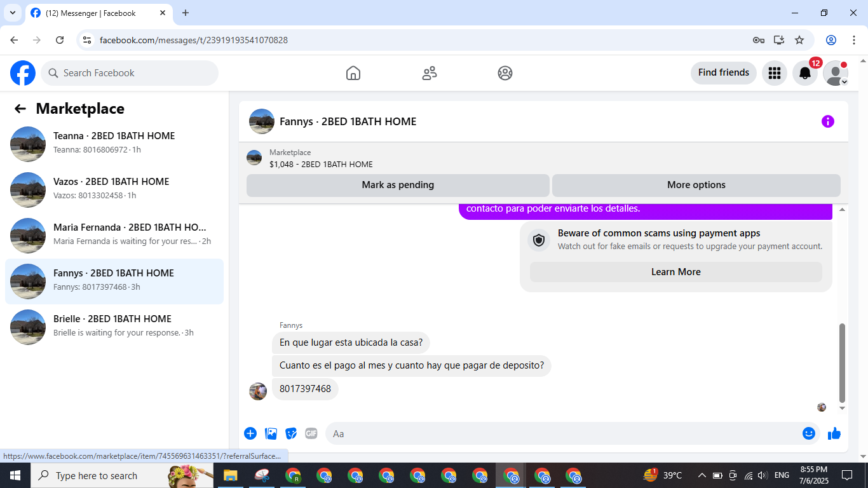
Task: Go to Facebook Home icon
Action: click(353, 73)
